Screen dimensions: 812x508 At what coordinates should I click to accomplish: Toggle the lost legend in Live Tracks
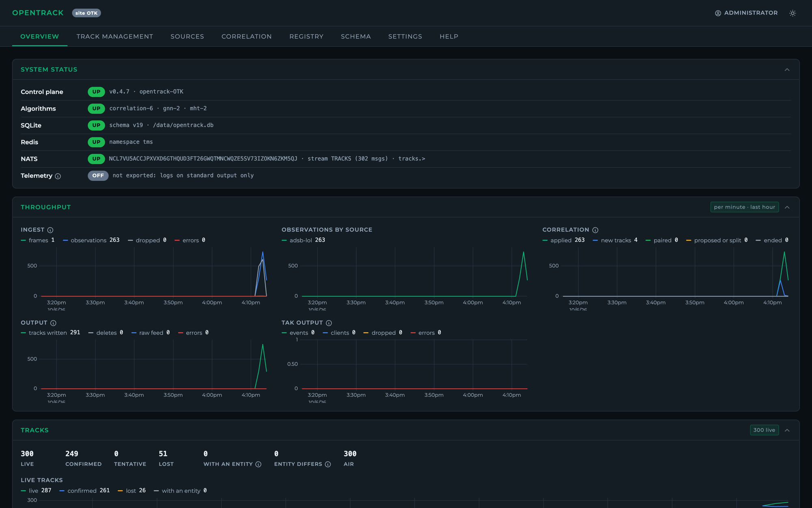pyautogui.click(x=132, y=491)
